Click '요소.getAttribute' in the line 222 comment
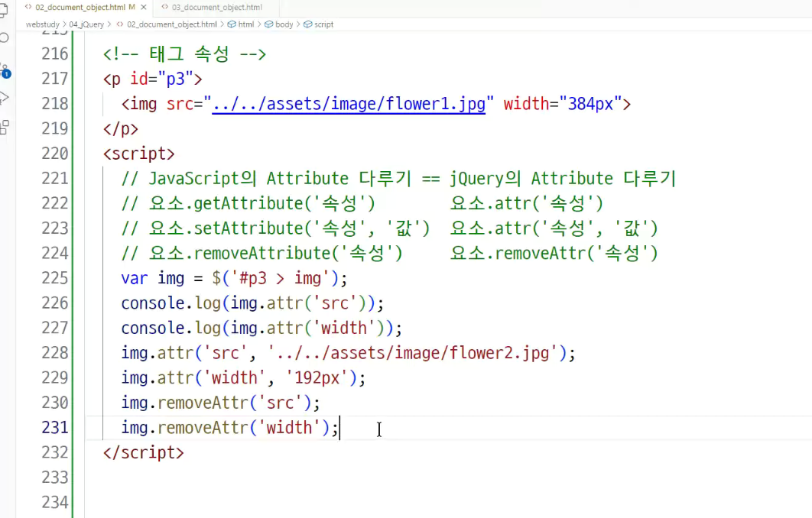This screenshot has height=518, width=812. (226, 203)
